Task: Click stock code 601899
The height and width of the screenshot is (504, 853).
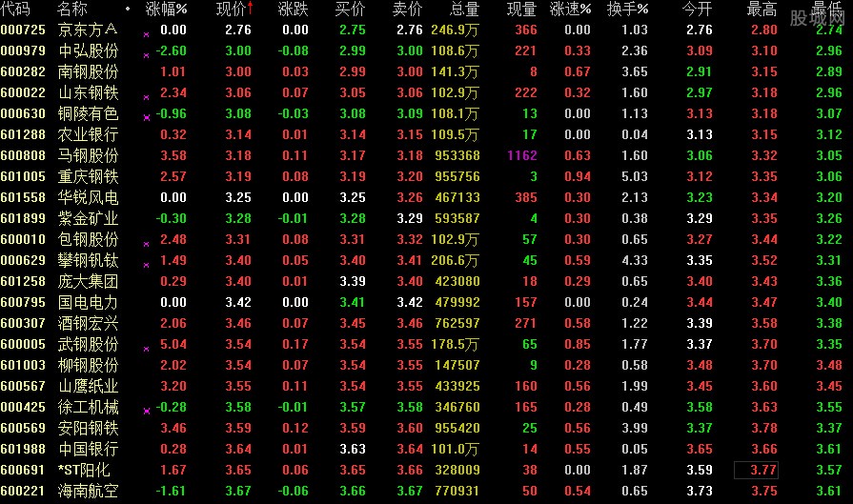Action: coord(24,218)
